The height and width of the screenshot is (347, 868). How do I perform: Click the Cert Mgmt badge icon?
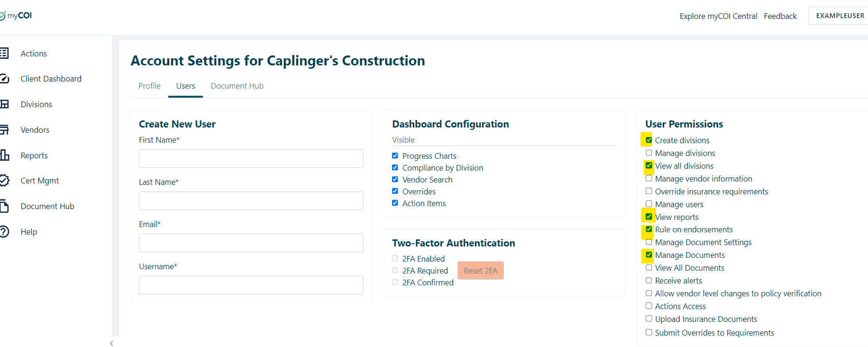pyautogui.click(x=4, y=181)
